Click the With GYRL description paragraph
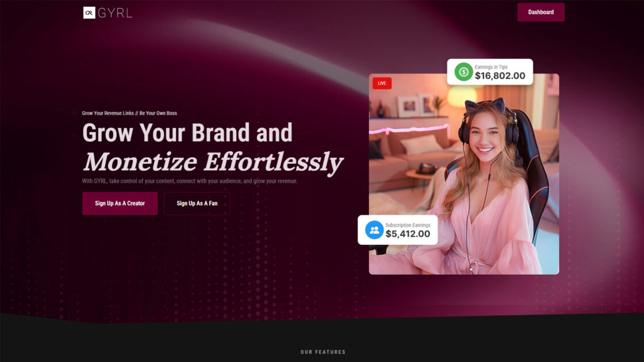644x362 pixels. coord(190,181)
